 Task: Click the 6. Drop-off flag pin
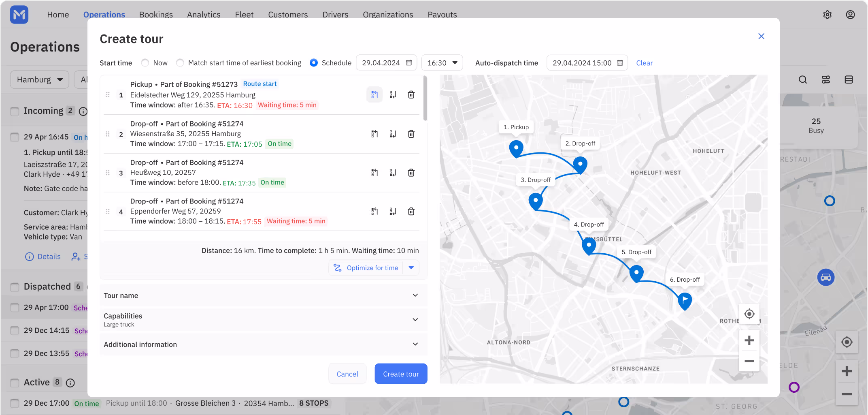tap(685, 301)
